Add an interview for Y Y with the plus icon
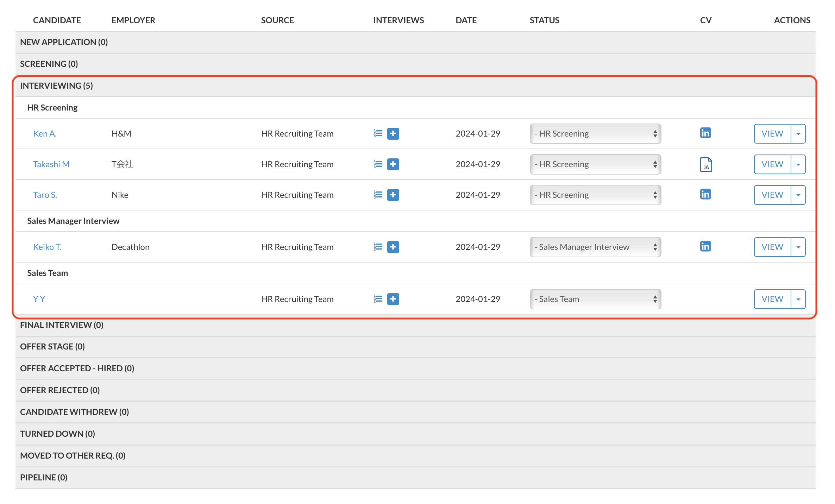 click(x=393, y=299)
